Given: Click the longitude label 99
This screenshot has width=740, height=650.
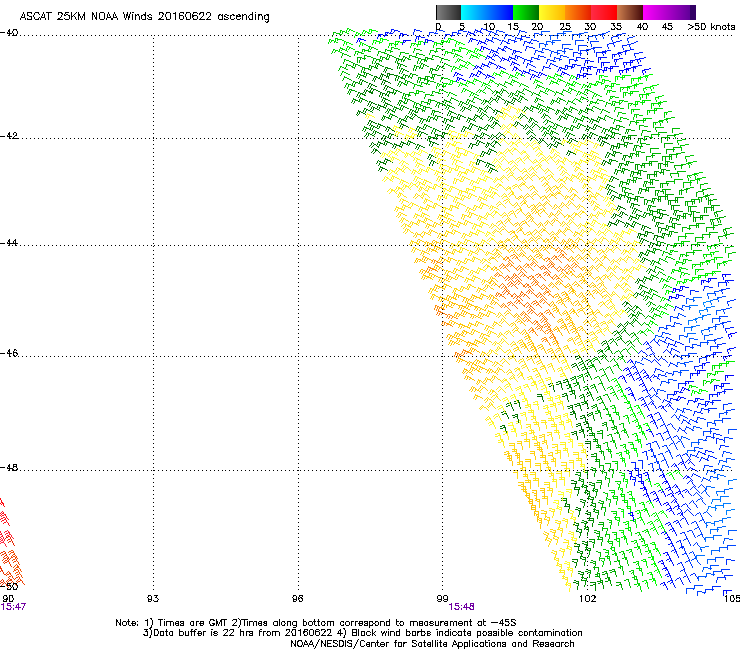Looking at the screenshot, I should [x=442, y=599].
